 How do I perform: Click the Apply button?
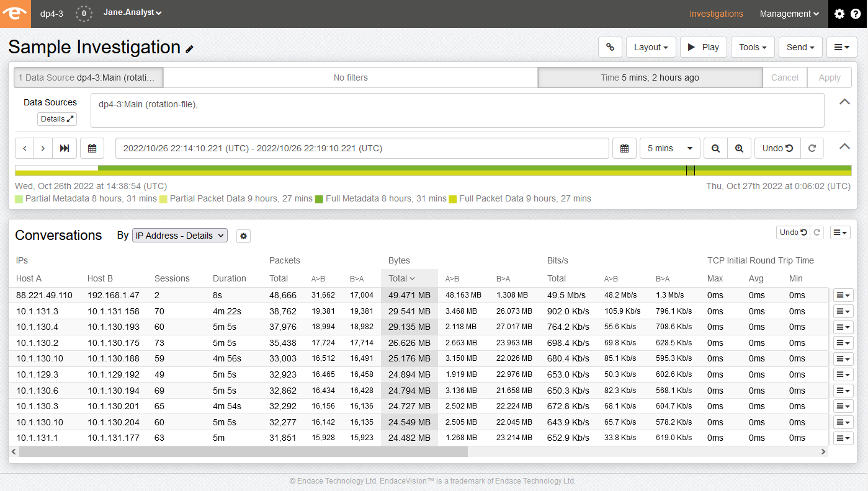[x=830, y=77]
